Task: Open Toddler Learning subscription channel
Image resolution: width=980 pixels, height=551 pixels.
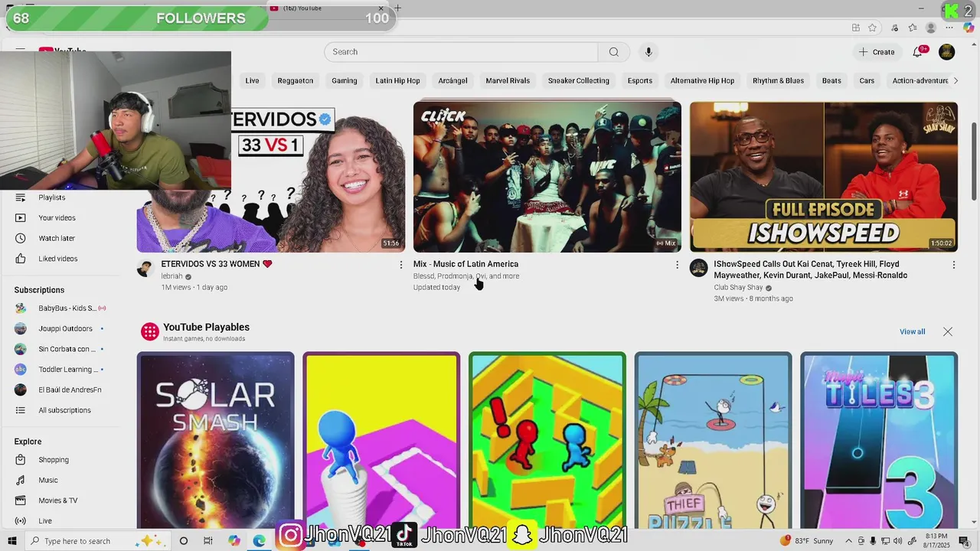Action: (67, 370)
